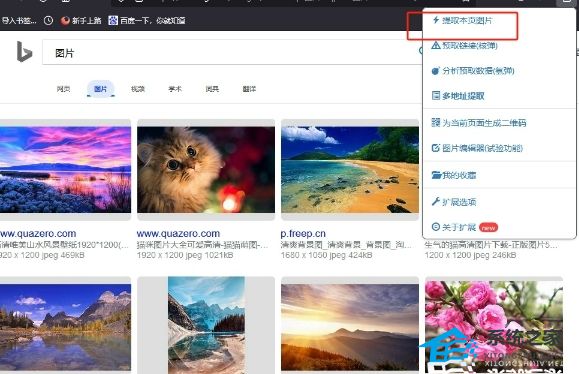Open the 百度一下 bookmark

(x=153, y=20)
